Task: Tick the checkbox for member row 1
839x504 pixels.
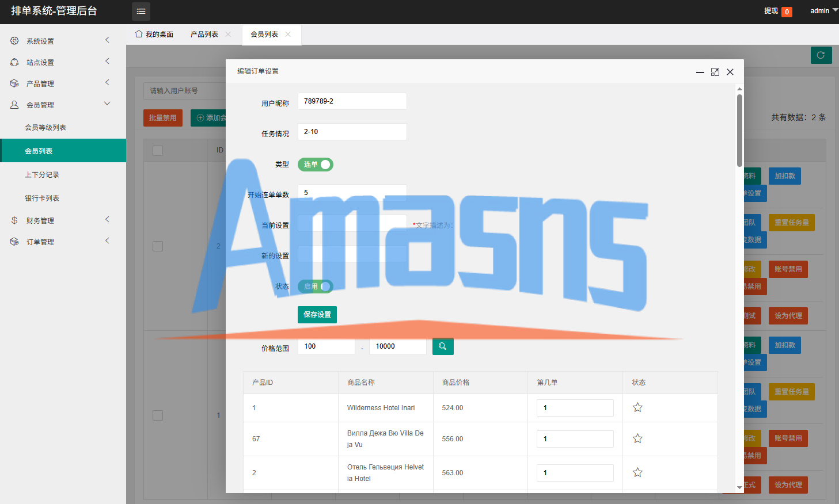Action: coord(158,415)
